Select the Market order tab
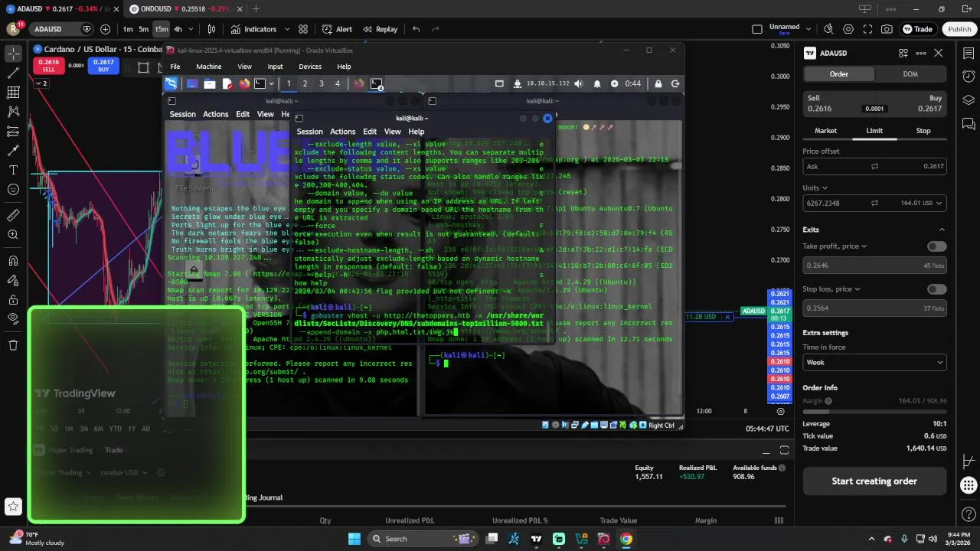The width and height of the screenshot is (980, 551). [825, 131]
